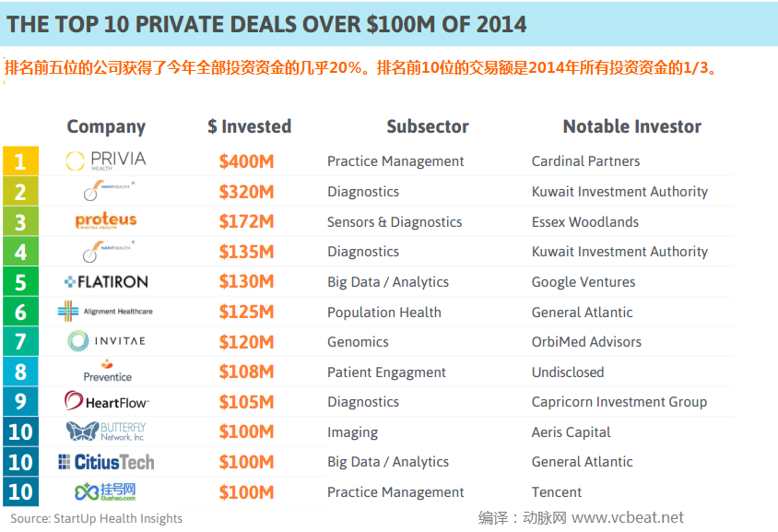Click the Privia Health logo

[106, 161]
